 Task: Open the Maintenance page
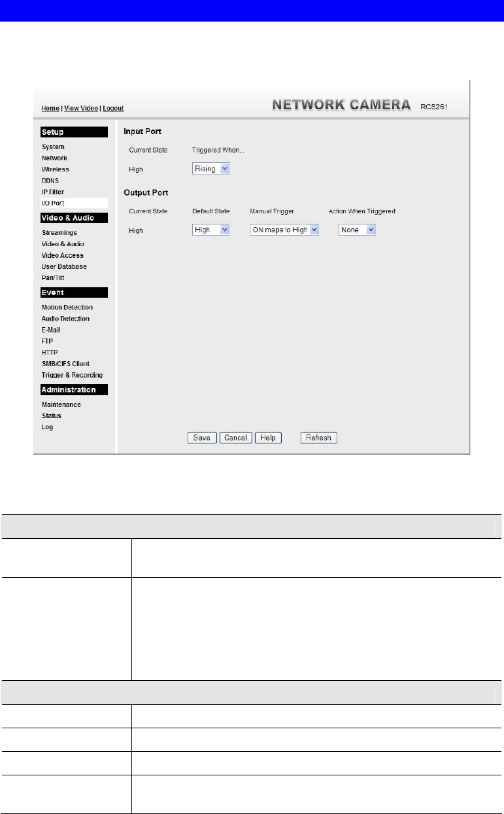pos(61,404)
